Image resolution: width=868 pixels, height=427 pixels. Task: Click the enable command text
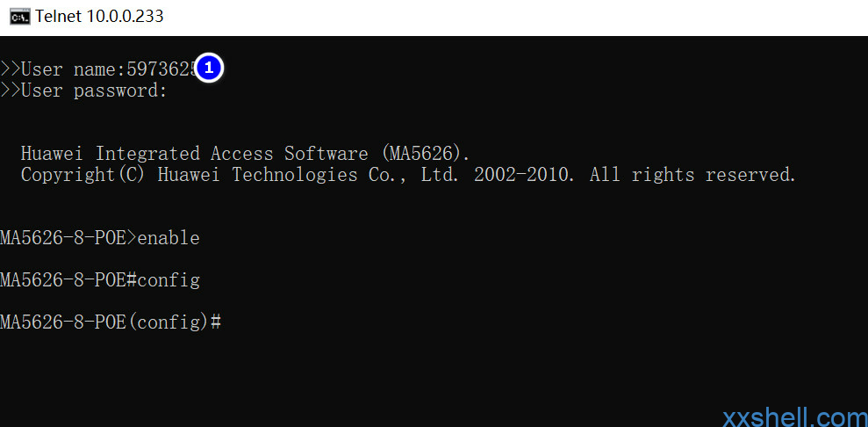tap(169, 238)
